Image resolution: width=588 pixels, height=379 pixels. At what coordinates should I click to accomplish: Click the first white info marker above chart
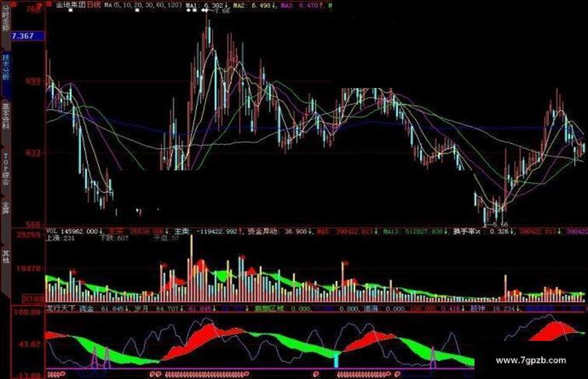71,11
